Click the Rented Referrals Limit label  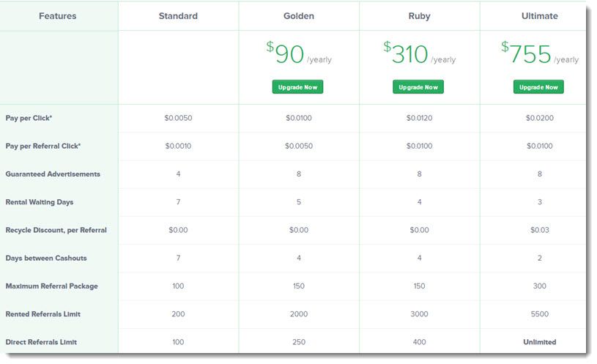click(x=42, y=314)
